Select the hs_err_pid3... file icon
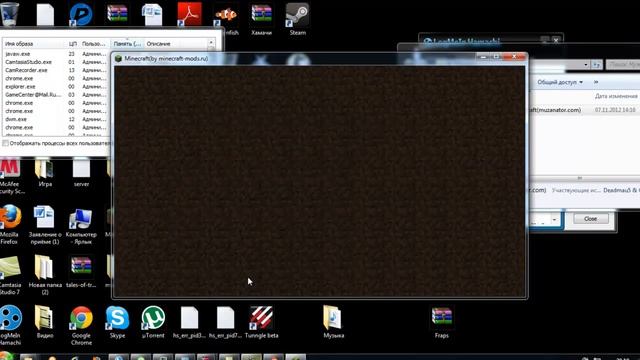This screenshot has width=640, height=360. tap(189, 322)
